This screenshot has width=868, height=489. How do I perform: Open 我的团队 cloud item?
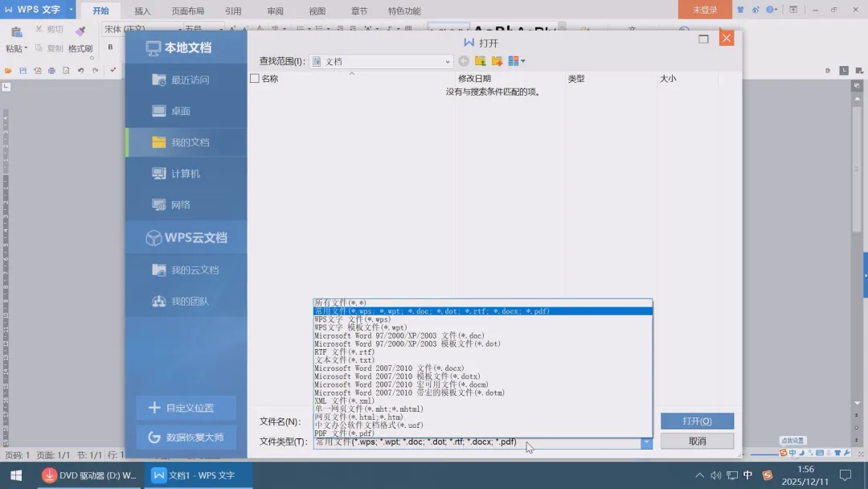[186, 302]
